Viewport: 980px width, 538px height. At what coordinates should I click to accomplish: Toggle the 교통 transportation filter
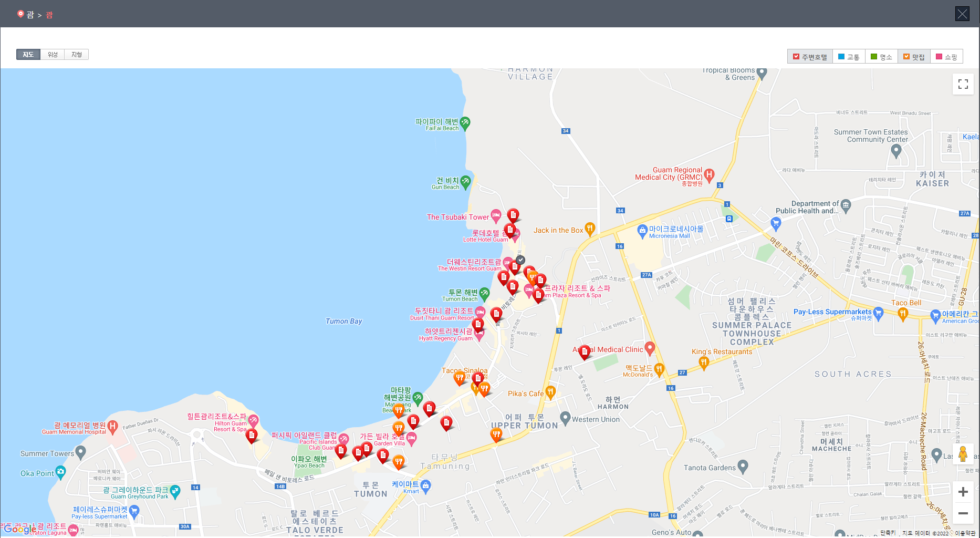point(849,57)
